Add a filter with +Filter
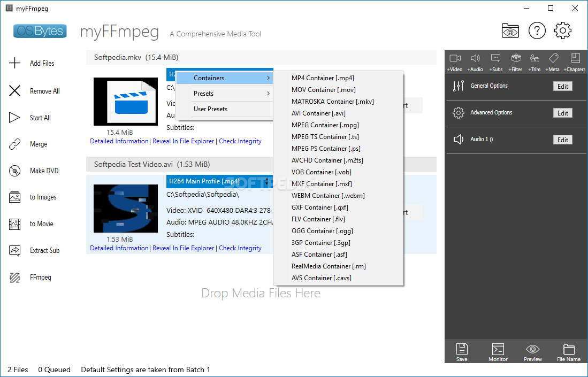The height and width of the screenshot is (377, 588). 516,62
